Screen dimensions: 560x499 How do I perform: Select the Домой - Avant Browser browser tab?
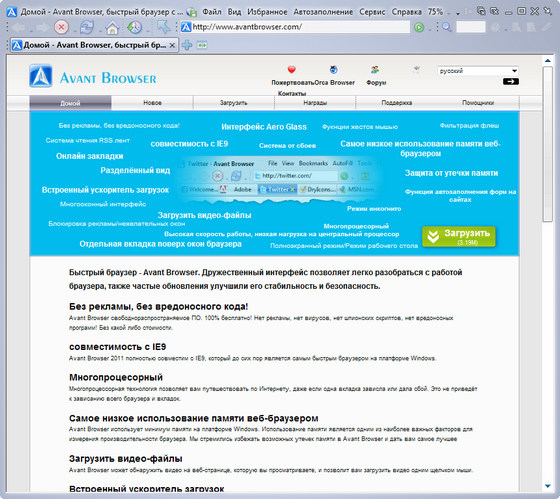click(x=94, y=45)
